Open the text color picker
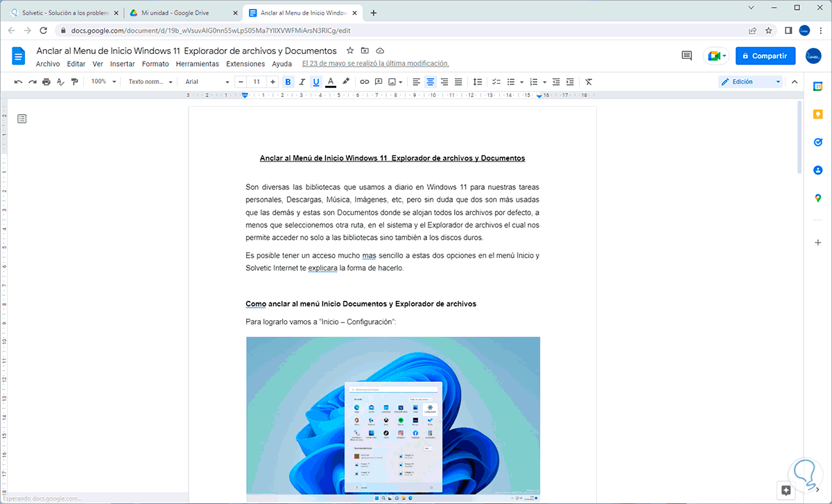 tap(331, 82)
